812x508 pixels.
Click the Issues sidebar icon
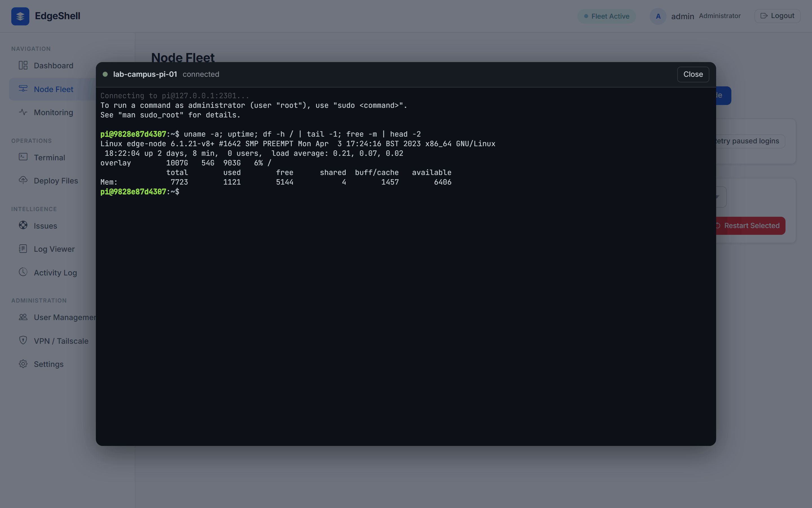[23, 225]
